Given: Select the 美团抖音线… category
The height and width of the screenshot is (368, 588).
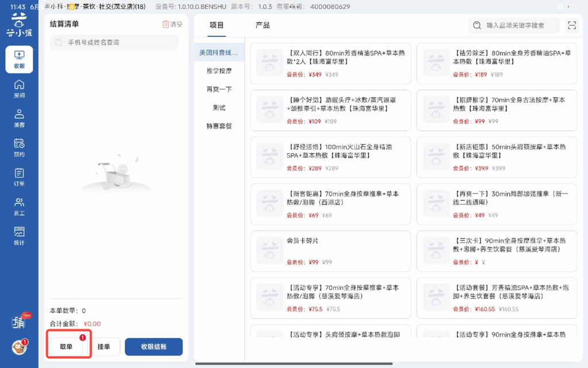Looking at the screenshot, I should pyautogui.click(x=219, y=52).
